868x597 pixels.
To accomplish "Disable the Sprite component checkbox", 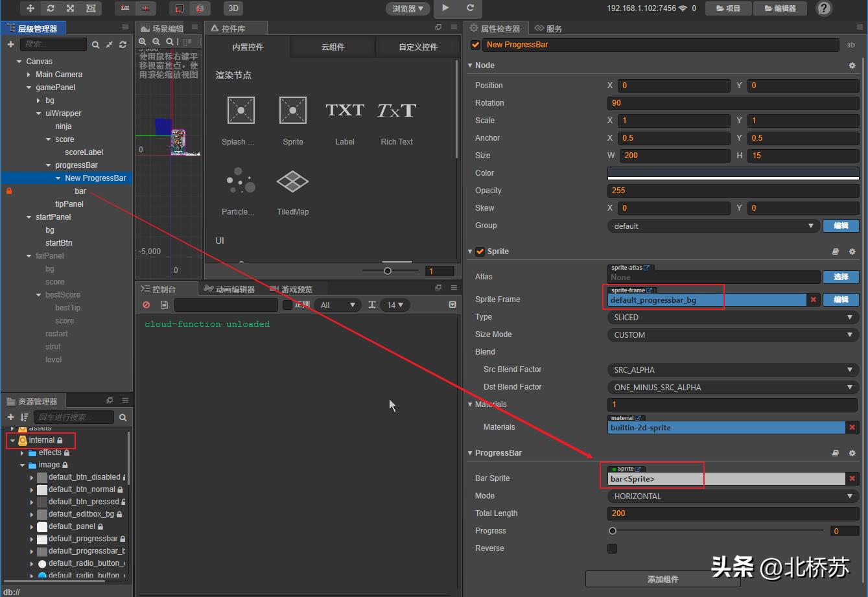I will [x=480, y=252].
